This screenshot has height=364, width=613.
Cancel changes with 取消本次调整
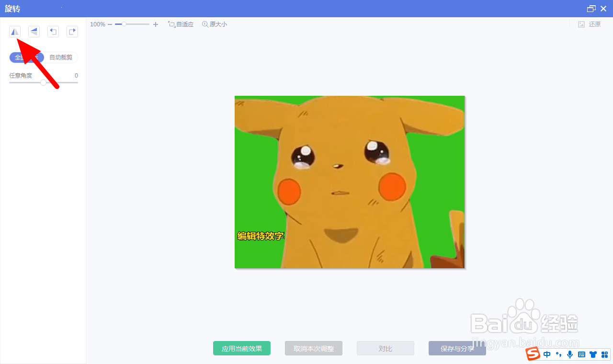pyautogui.click(x=314, y=348)
